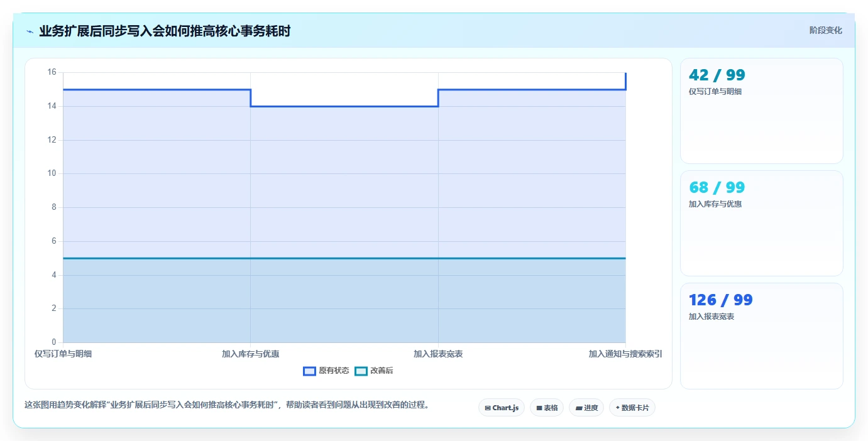Click the description text below the chart
The image size is (868, 441).
[228, 405]
